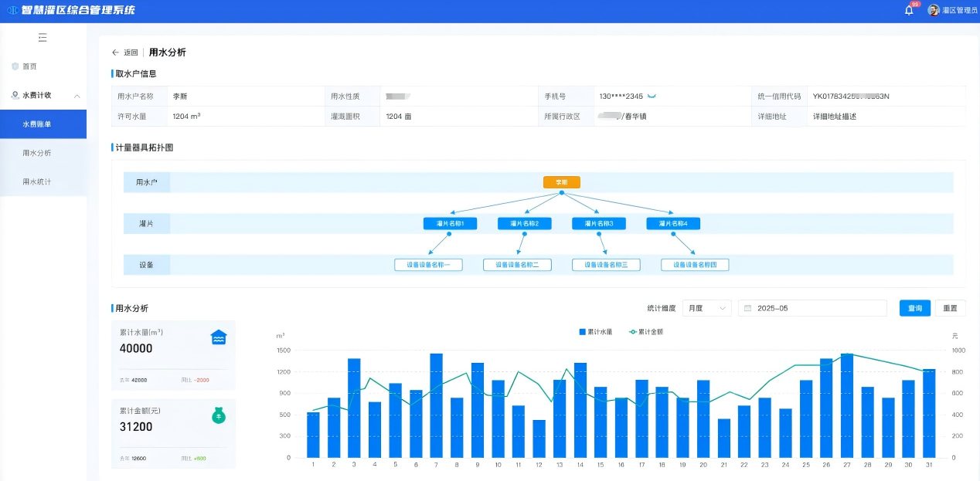The width and height of the screenshot is (980, 481).
Task: Click the system logo icon in header
Action: (12, 10)
